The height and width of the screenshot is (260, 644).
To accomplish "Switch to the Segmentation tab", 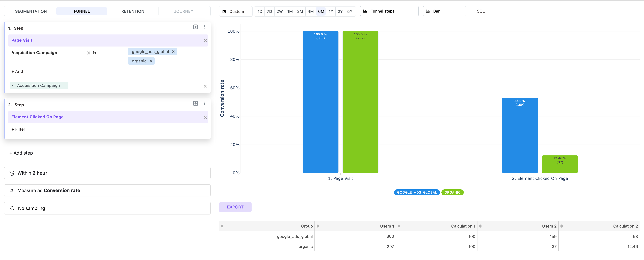I will [31, 11].
